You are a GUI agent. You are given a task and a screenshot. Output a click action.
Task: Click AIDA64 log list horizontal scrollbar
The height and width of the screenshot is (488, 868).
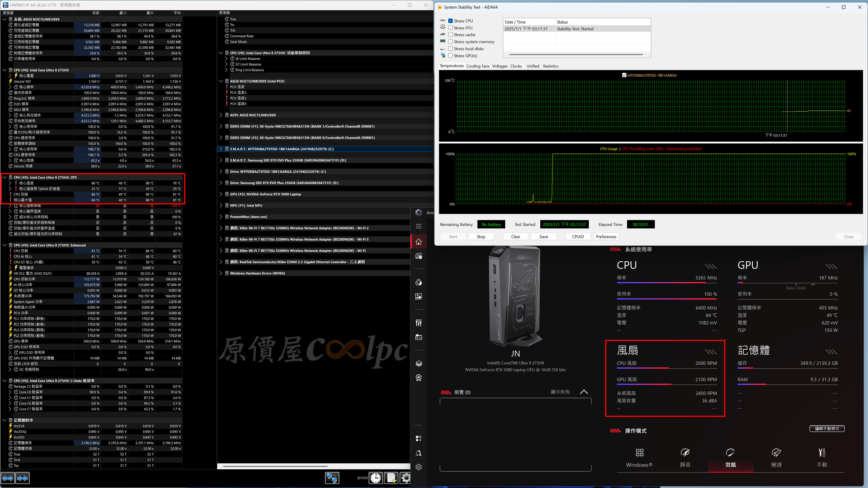(576, 55)
